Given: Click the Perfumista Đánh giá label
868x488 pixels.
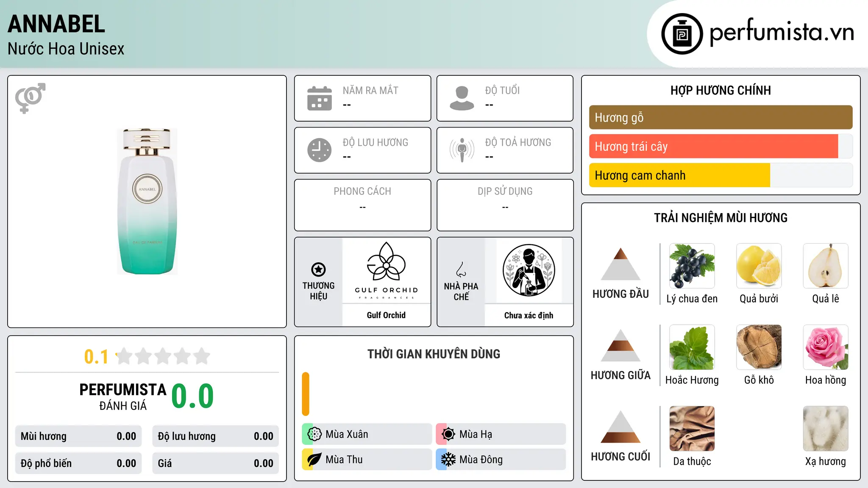Looking at the screenshot, I should pos(123,396).
